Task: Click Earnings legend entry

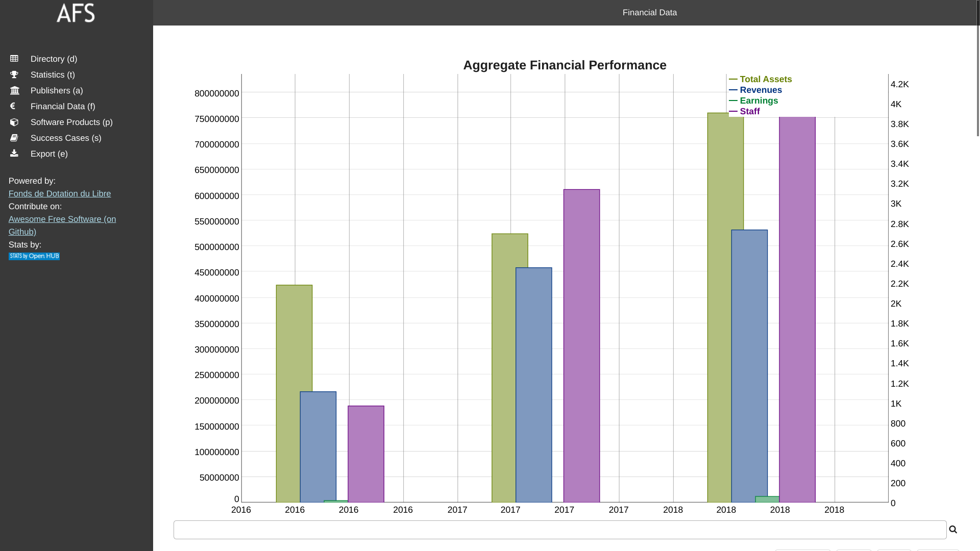Action: pos(754,101)
